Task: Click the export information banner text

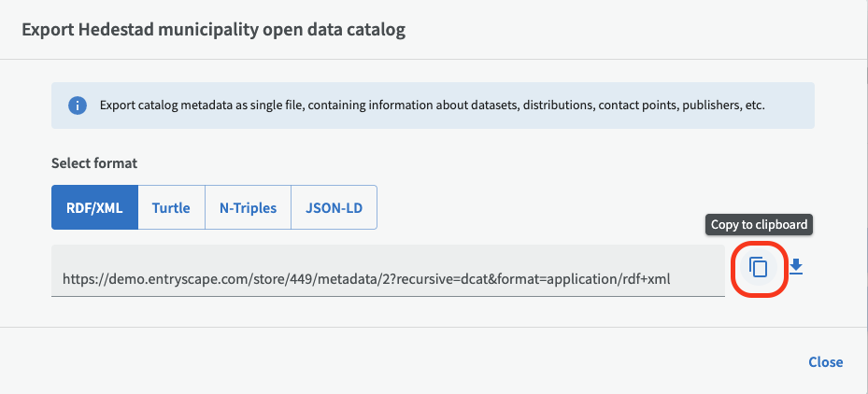Action: point(432,106)
